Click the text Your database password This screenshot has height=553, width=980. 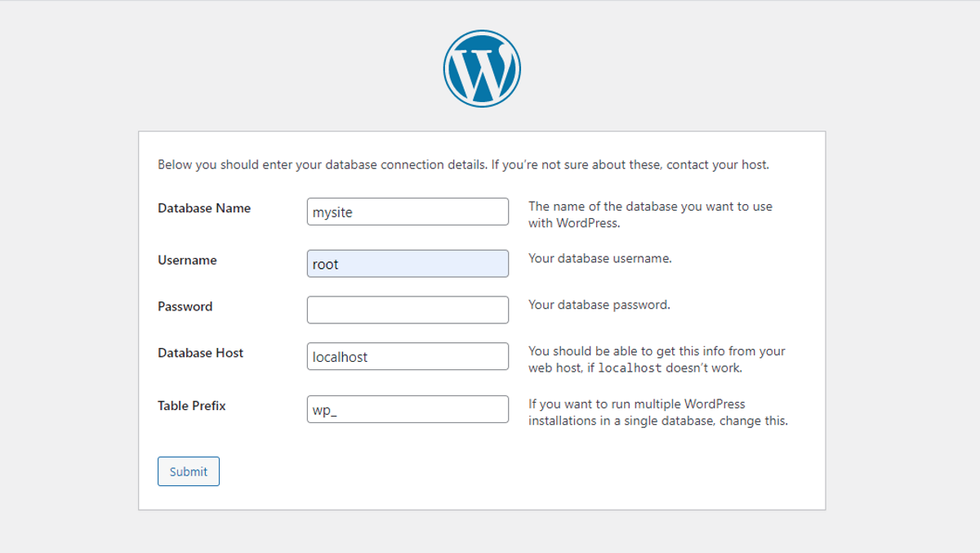(x=599, y=305)
